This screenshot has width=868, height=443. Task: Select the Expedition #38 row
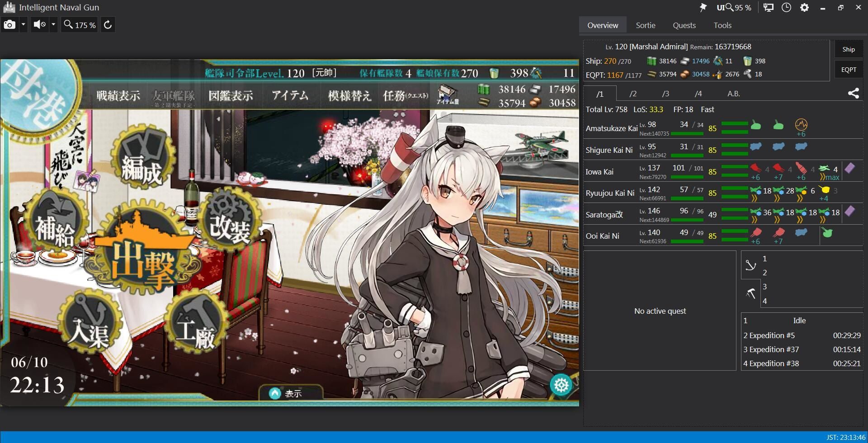pos(802,363)
